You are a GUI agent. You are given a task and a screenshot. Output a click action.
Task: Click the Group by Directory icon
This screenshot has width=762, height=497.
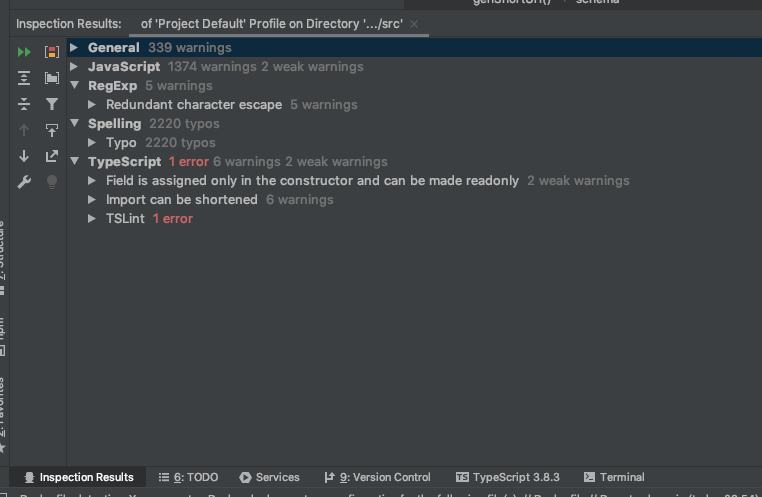(x=52, y=78)
